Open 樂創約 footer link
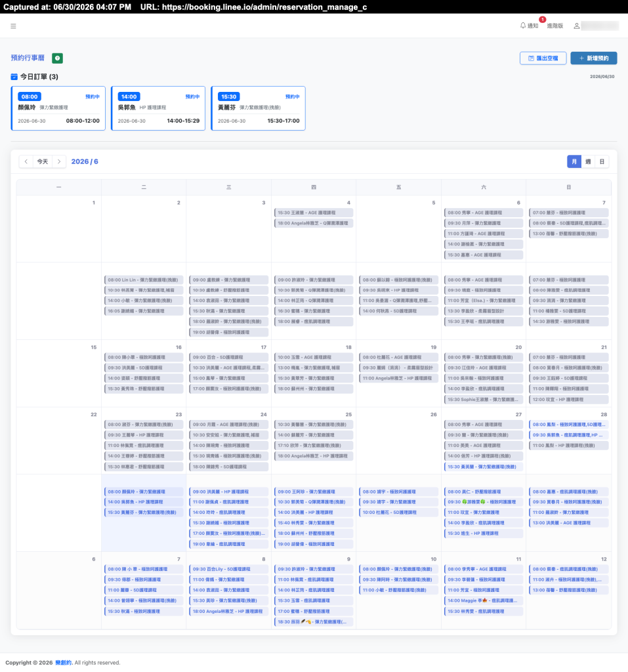Viewport: 628px width, 672px height. coord(64,663)
